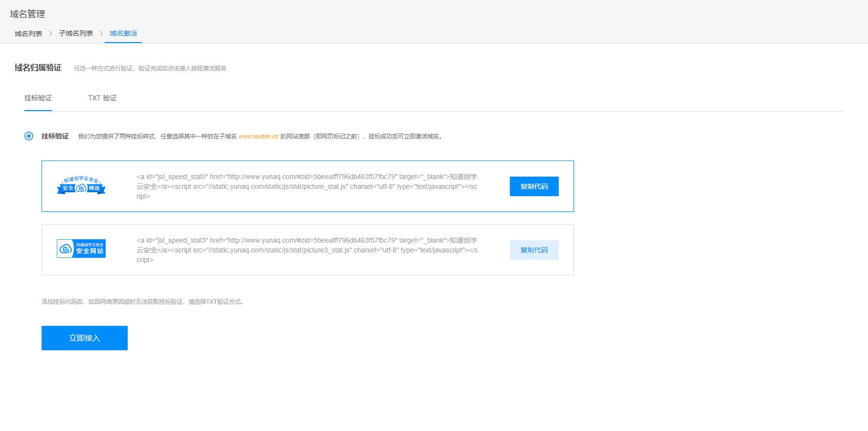Copy code for the jsl_speed_stat0 badge
The width and height of the screenshot is (868, 431).
coord(534,186)
